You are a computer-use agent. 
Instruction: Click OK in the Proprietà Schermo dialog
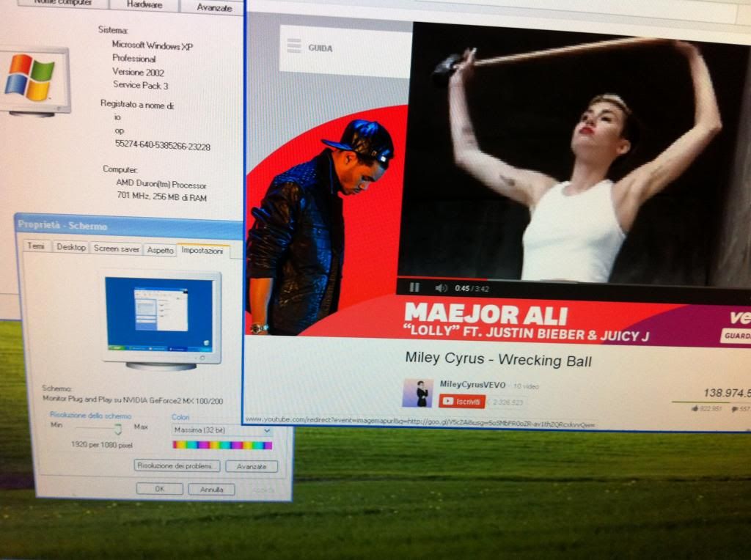[159, 489]
